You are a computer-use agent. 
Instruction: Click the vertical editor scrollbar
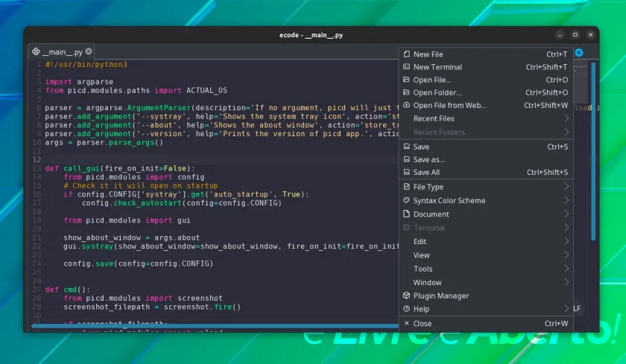(593, 152)
